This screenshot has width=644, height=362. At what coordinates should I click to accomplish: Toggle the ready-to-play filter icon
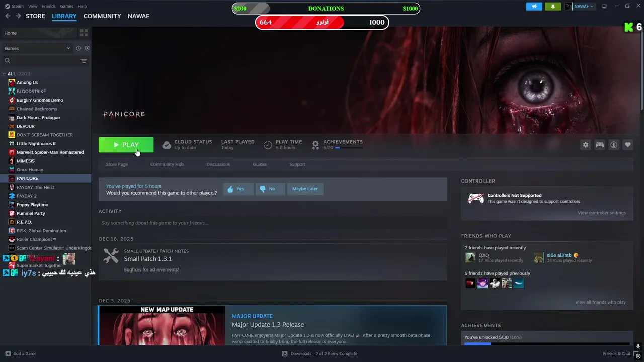click(x=87, y=48)
